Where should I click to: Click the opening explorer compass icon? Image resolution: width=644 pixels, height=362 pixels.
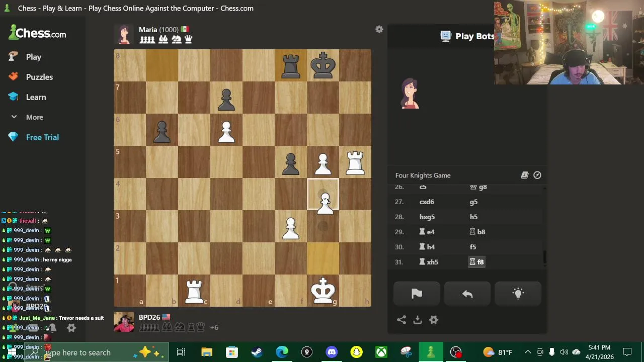[x=537, y=175]
